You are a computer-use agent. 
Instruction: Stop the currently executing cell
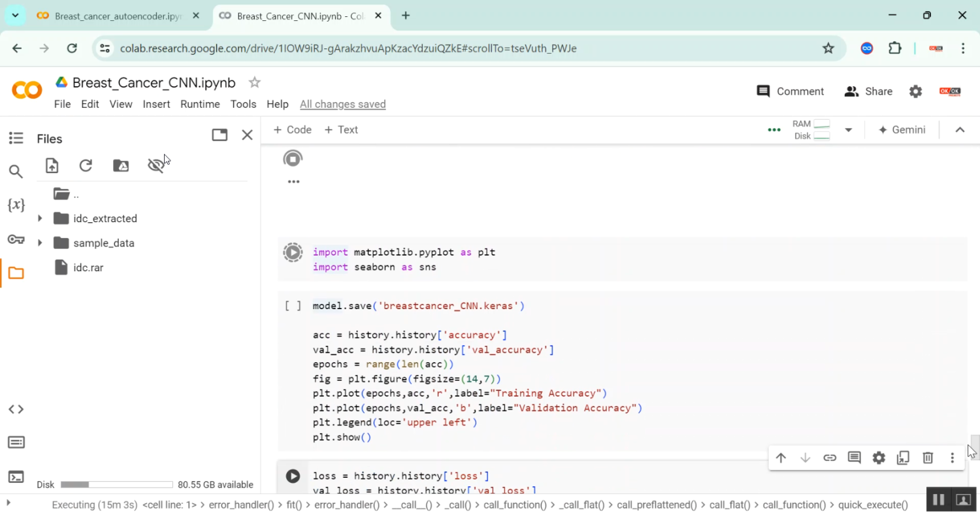[293, 159]
